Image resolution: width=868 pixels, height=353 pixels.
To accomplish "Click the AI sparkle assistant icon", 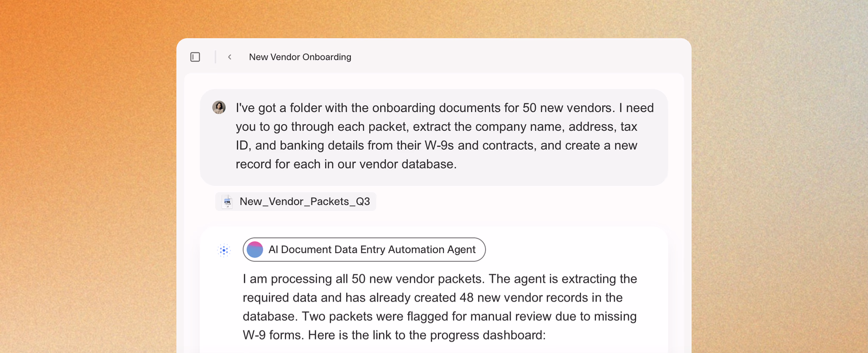I will [x=224, y=250].
